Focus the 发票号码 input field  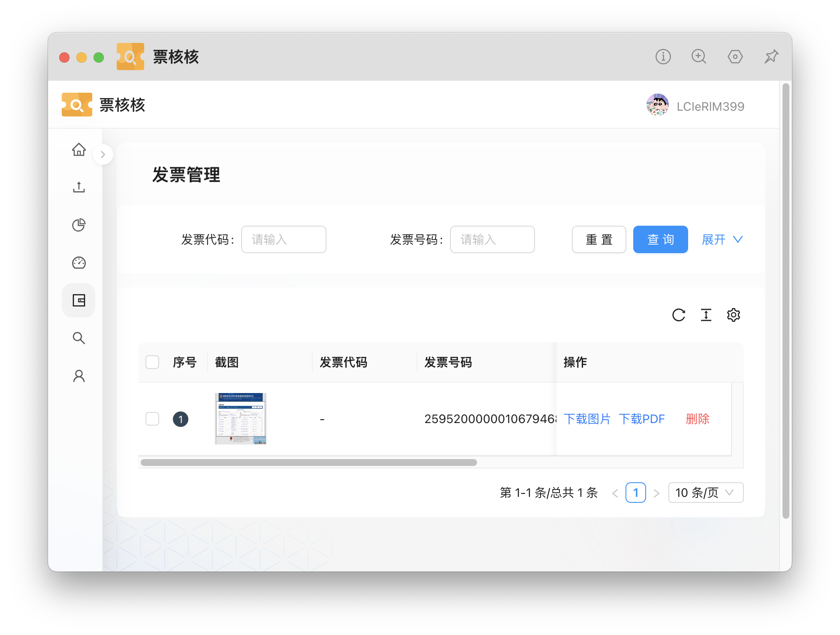(x=492, y=239)
